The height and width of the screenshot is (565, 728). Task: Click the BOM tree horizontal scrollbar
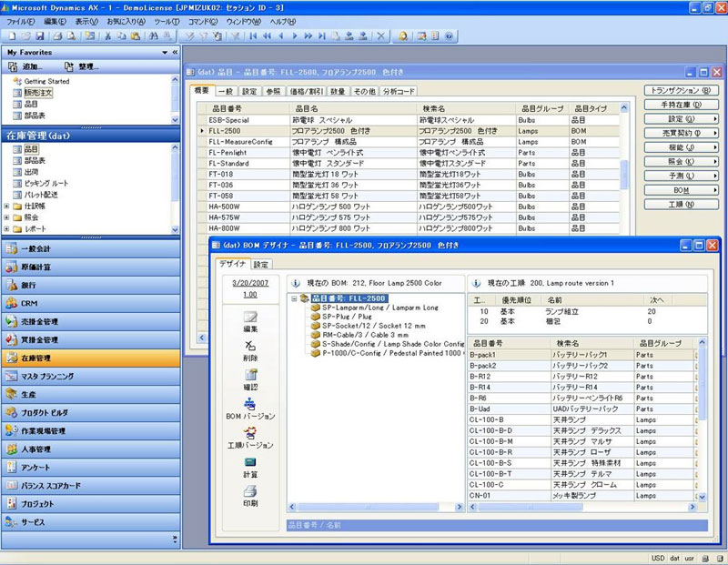376,507
